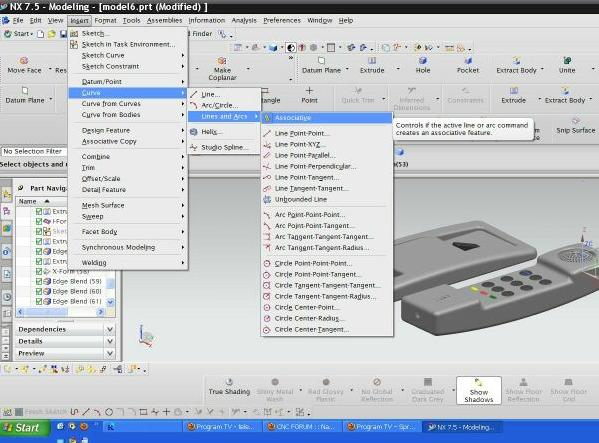Open the Selection Filter dropdown
This screenshot has height=443, width=599.
click(34, 151)
